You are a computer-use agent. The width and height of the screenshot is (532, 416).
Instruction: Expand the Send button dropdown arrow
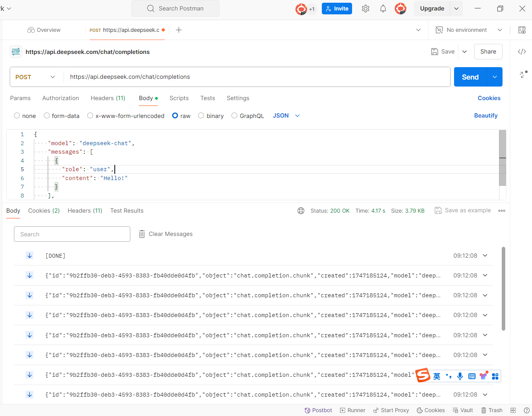(495, 77)
